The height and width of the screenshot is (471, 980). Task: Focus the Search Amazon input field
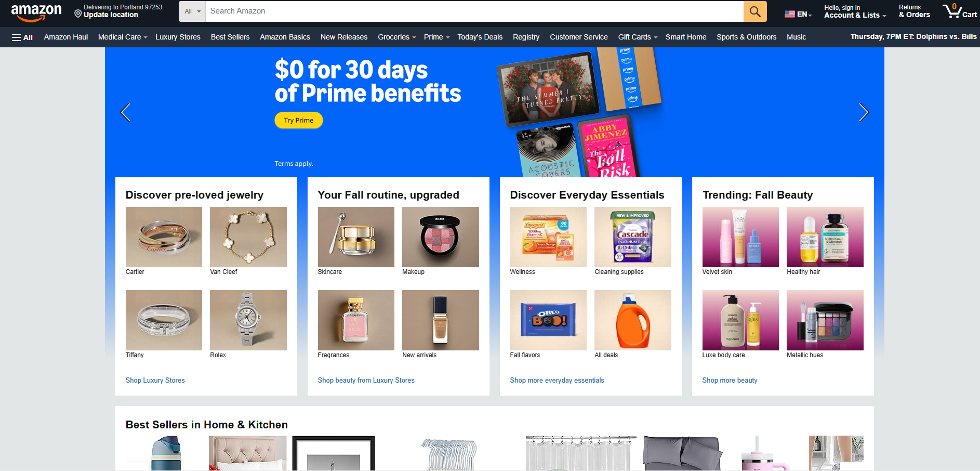pos(474,11)
